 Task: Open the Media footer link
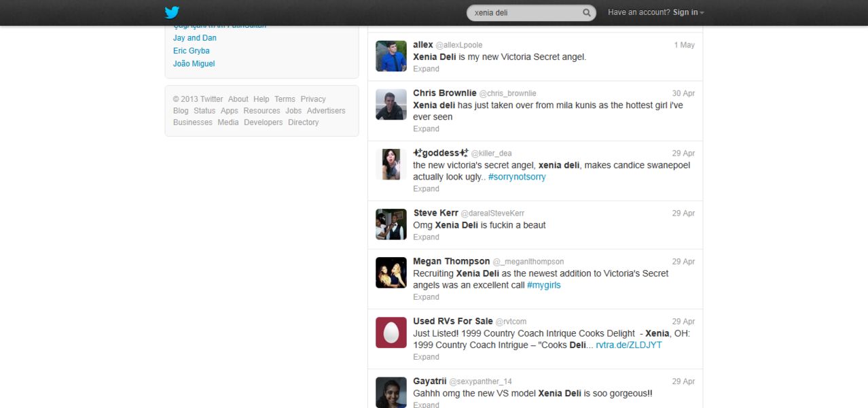228,122
